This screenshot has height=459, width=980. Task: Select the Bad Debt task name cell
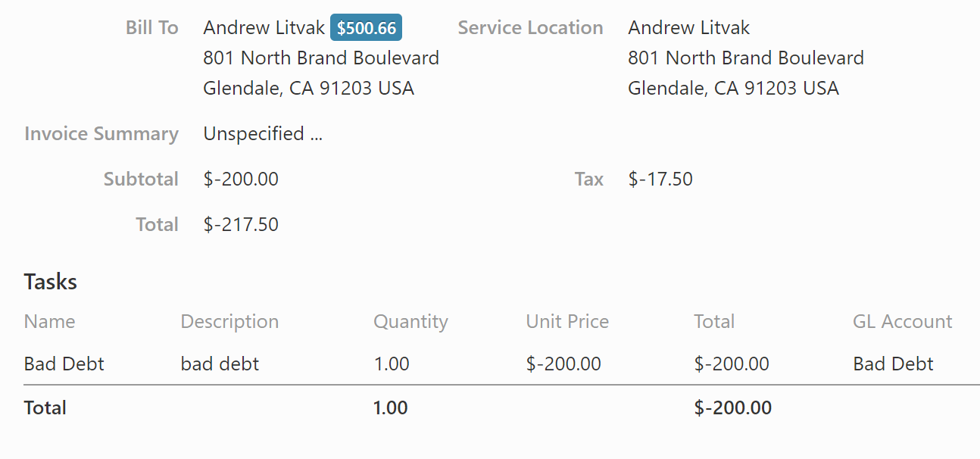(64, 364)
